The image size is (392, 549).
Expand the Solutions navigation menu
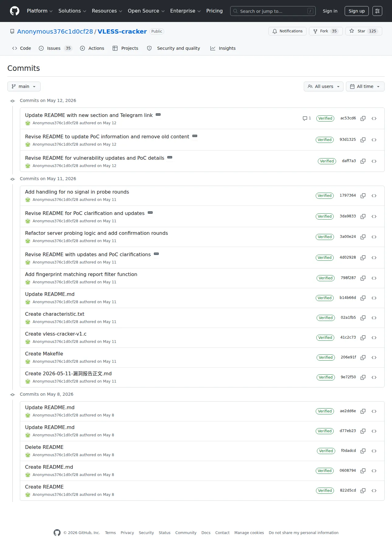point(72,11)
